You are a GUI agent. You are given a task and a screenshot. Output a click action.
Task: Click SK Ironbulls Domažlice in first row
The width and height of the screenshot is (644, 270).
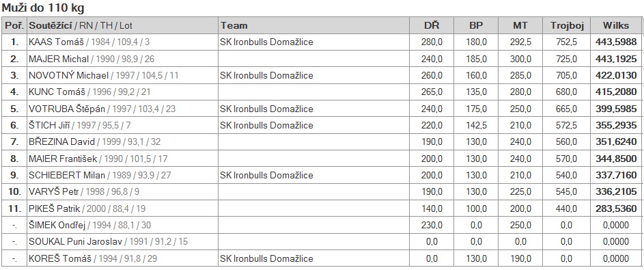click(266, 42)
